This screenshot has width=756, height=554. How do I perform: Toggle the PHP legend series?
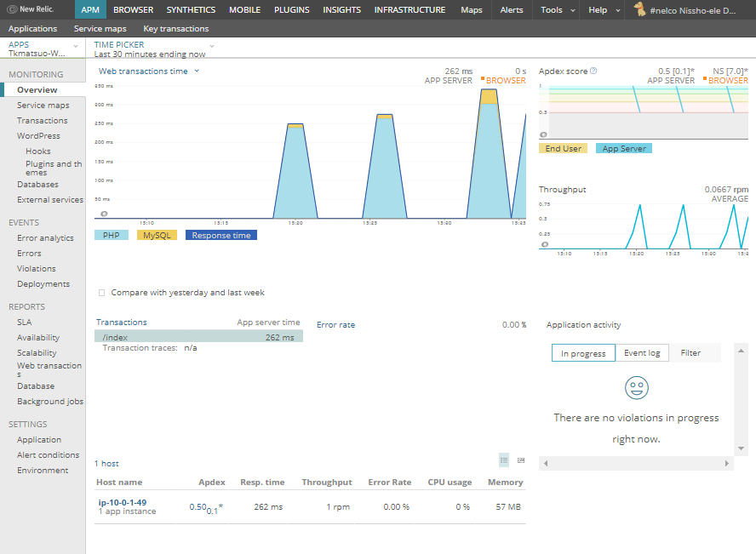(112, 235)
